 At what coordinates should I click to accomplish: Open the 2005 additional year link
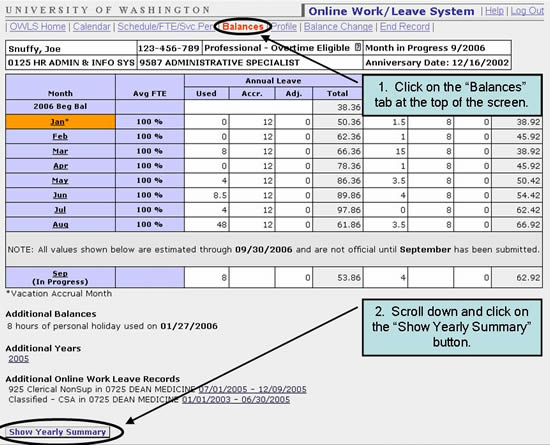tap(19, 359)
